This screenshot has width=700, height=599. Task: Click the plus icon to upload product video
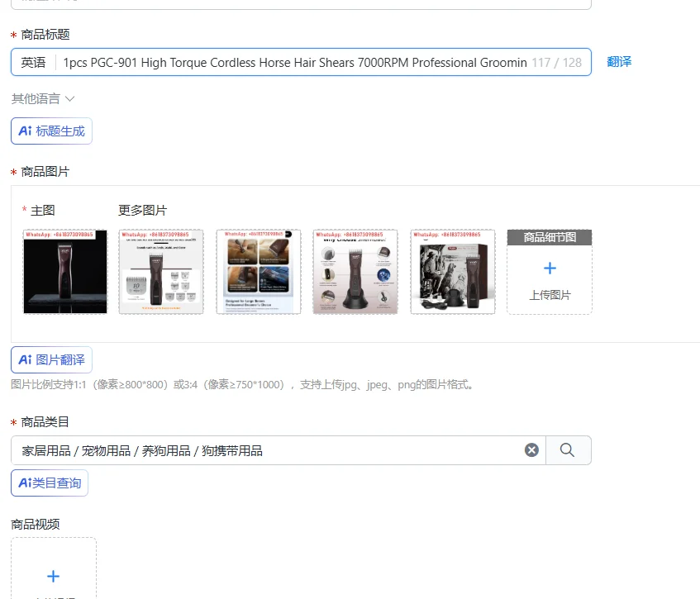(53, 576)
